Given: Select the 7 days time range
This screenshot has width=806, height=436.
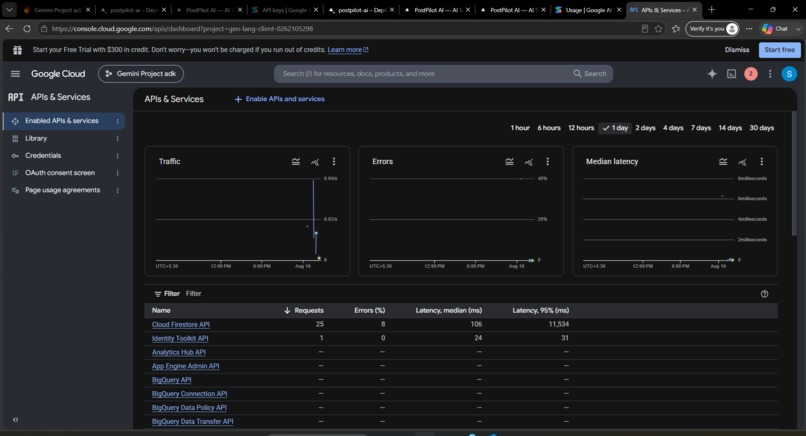Looking at the screenshot, I should click(x=701, y=128).
